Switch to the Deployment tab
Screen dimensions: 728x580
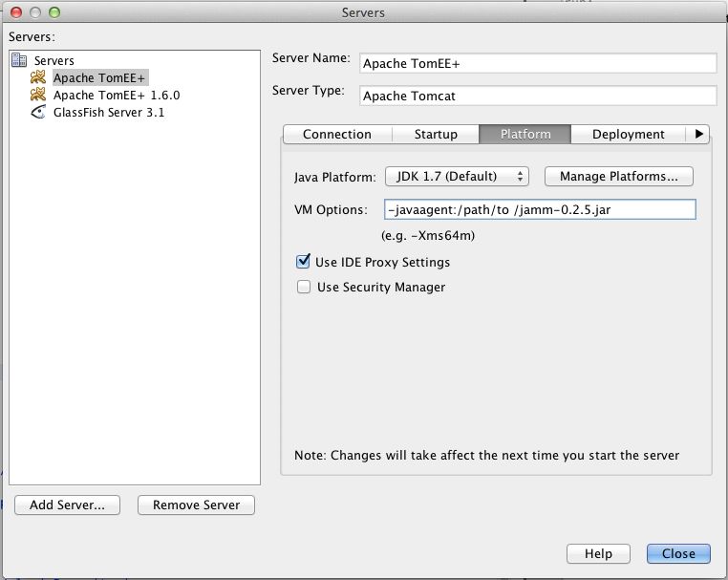[629, 134]
